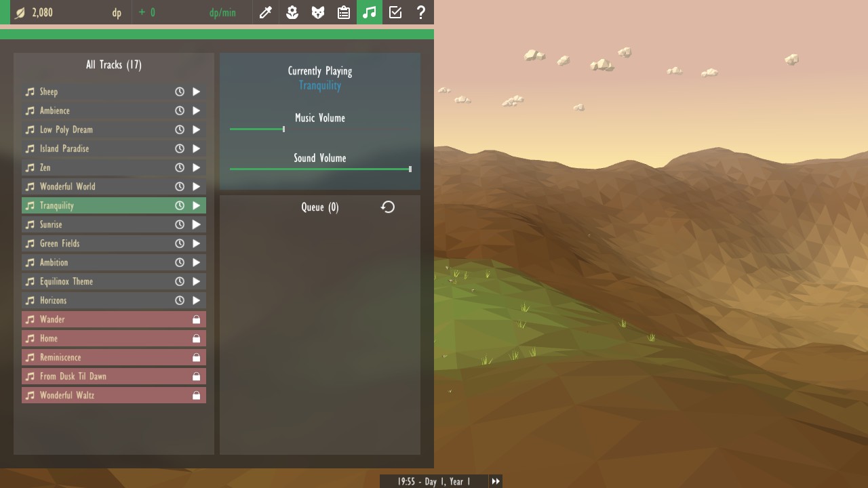This screenshot has height=488, width=868.
Task: Click the lock on Wander track
Action: click(x=196, y=319)
